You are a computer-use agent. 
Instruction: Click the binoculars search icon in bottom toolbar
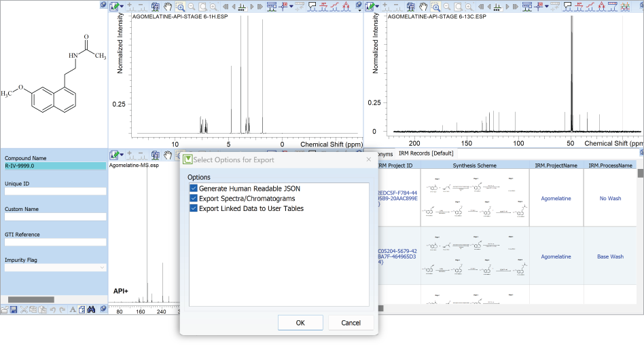coord(91,309)
